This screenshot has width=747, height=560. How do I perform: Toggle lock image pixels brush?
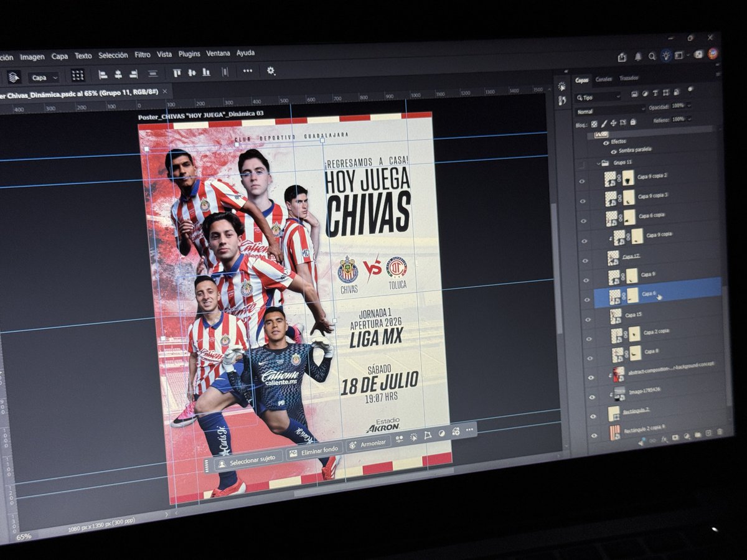tap(604, 123)
